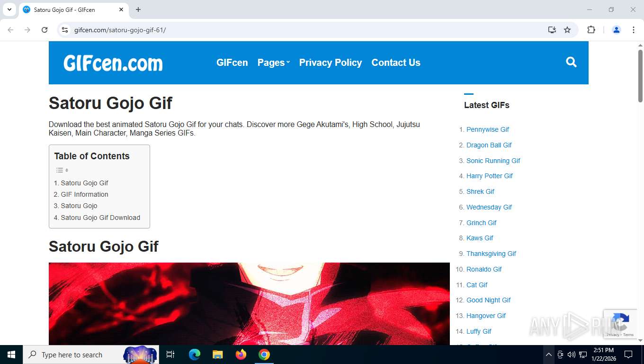Screen dimensions: 644x364
Task: Open the Kaws Gif link
Action: point(480,238)
